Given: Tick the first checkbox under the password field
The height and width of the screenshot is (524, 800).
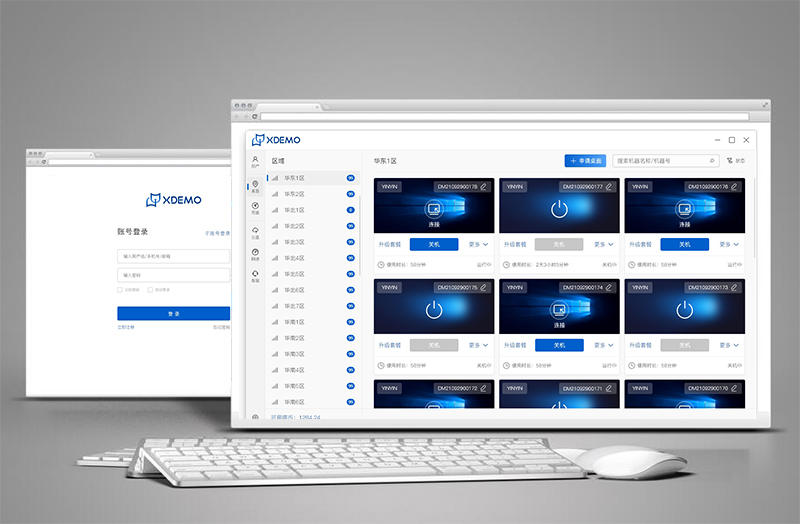Looking at the screenshot, I should [120, 290].
